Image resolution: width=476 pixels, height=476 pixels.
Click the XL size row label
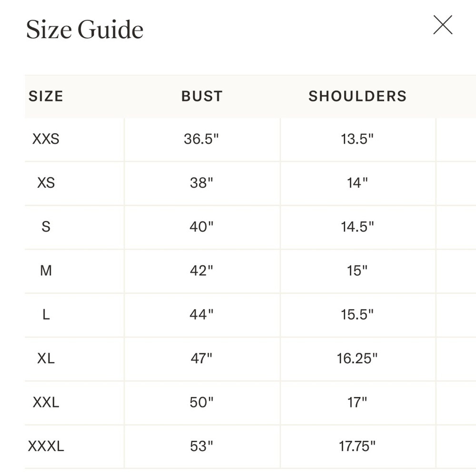tap(46, 358)
